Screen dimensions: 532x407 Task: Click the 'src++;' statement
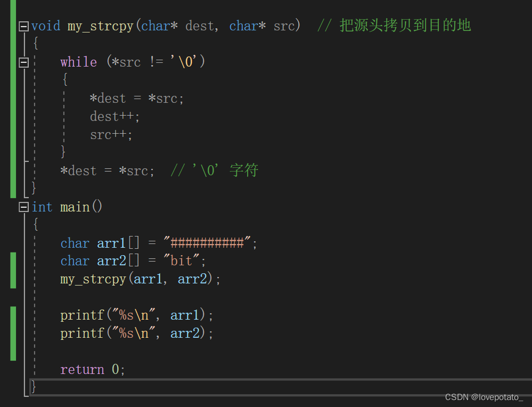point(111,135)
